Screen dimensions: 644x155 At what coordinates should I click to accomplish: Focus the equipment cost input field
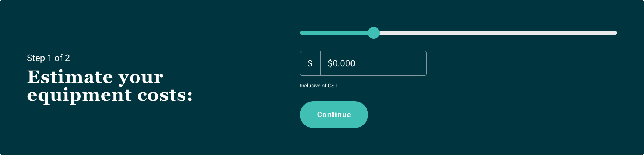(x=373, y=63)
